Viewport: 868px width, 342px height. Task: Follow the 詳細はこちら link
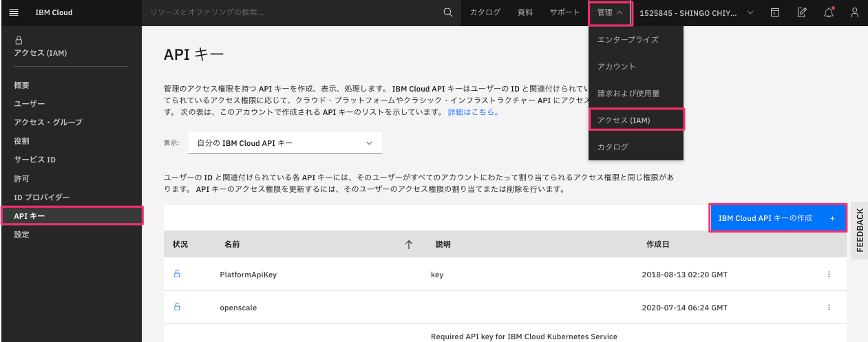473,111
